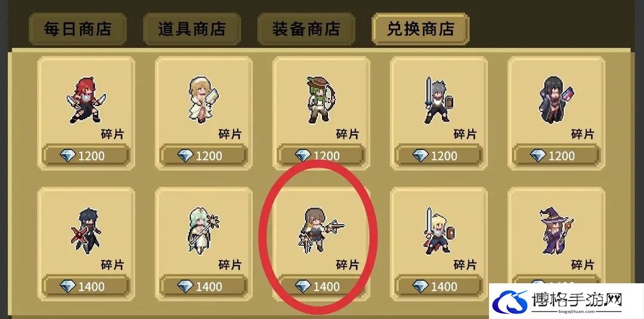Select the purple witch with pointed hat
This screenshot has width=644, height=319.
pyautogui.click(x=556, y=231)
